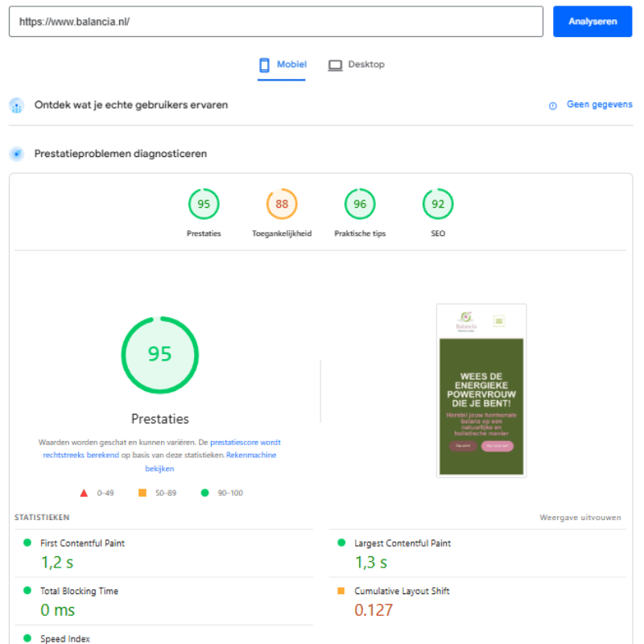The image size is (644, 644).
Task: Click the Analyseren button
Action: pyautogui.click(x=592, y=22)
